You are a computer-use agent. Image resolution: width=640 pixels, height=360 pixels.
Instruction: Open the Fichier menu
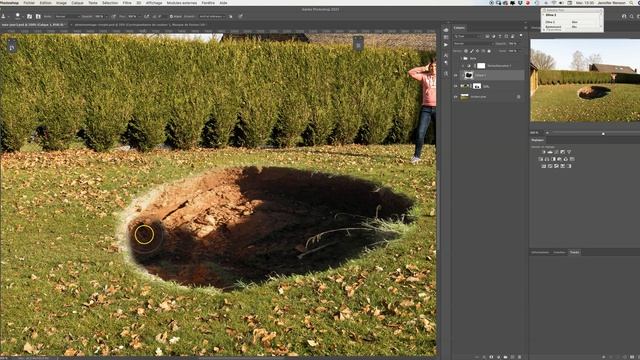click(29, 2)
